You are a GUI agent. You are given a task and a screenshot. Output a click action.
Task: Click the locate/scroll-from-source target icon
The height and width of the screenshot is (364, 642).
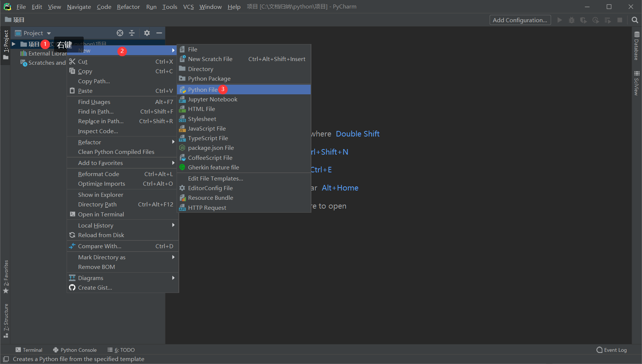coord(120,33)
